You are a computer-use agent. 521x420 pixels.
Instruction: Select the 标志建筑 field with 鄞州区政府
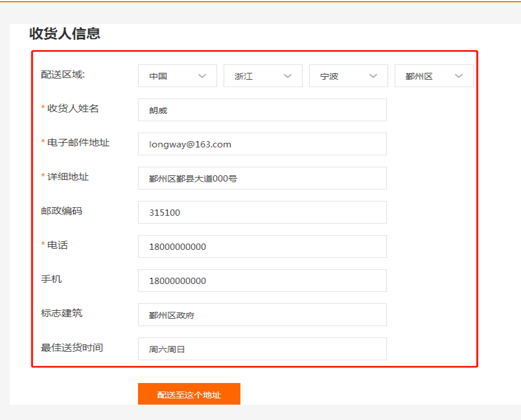coord(262,315)
